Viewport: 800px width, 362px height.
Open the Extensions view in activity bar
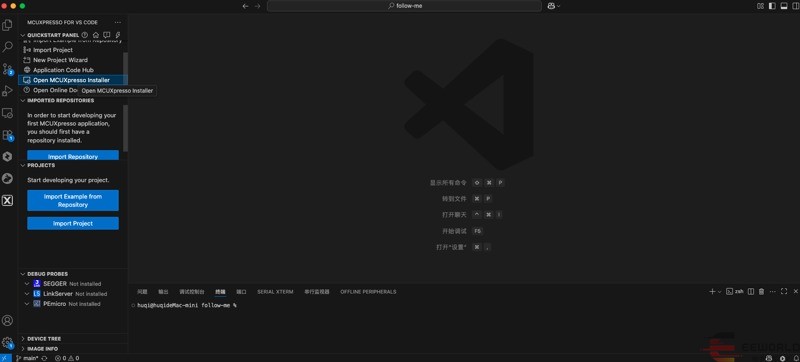(x=7, y=135)
